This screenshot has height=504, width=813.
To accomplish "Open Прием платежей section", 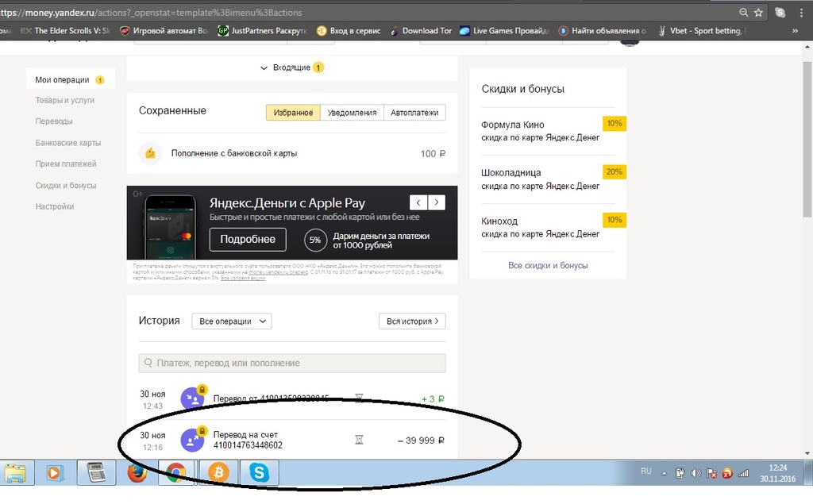I will pos(66,164).
